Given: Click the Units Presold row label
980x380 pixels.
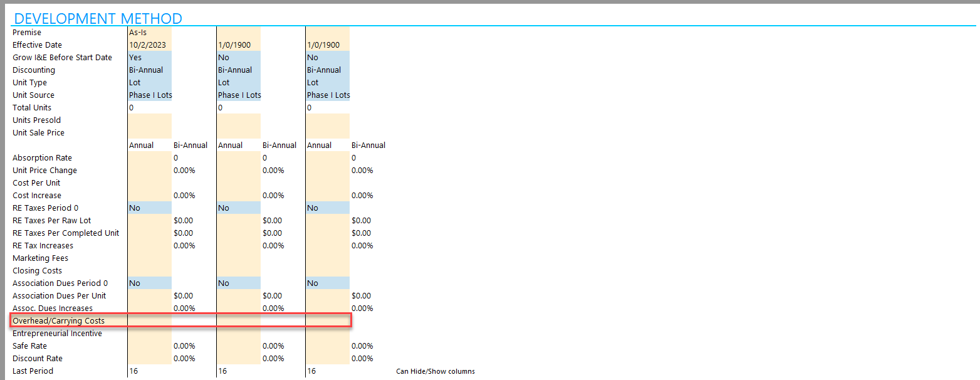Looking at the screenshot, I should point(36,120).
